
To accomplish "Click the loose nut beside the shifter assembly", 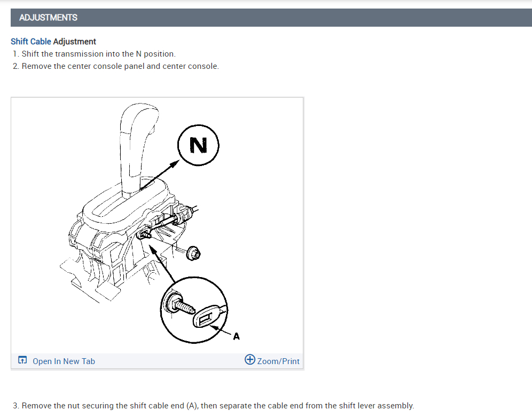I will tap(194, 253).
